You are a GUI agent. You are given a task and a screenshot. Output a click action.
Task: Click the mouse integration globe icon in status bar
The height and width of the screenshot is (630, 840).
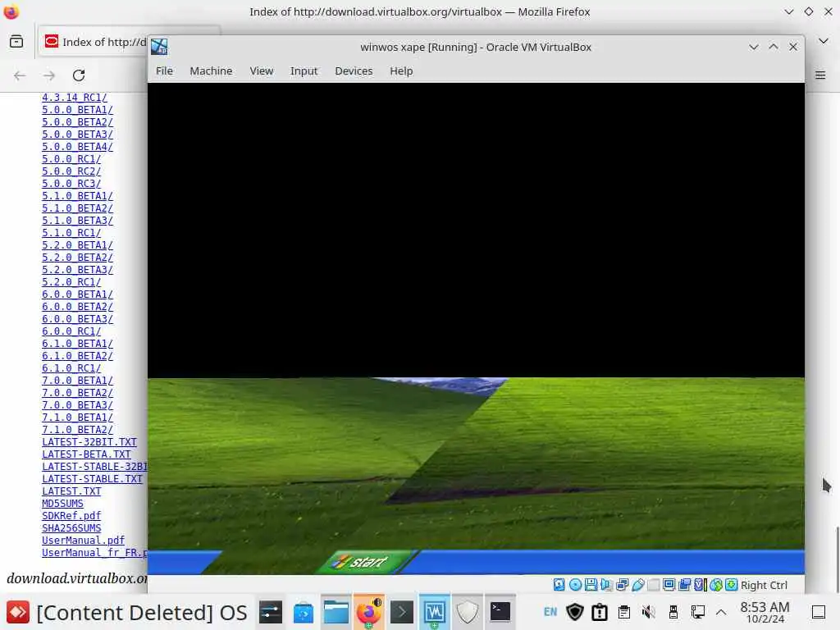[715, 585]
